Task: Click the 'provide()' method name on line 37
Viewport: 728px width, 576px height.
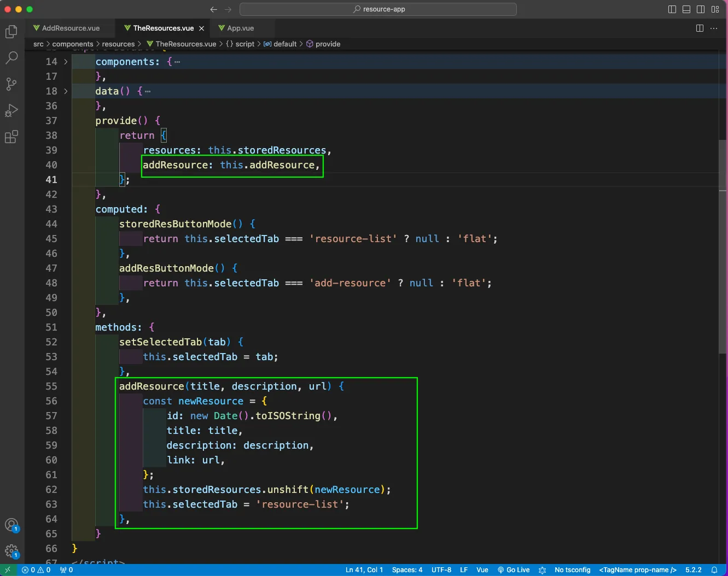Action: (x=121, y=120)
